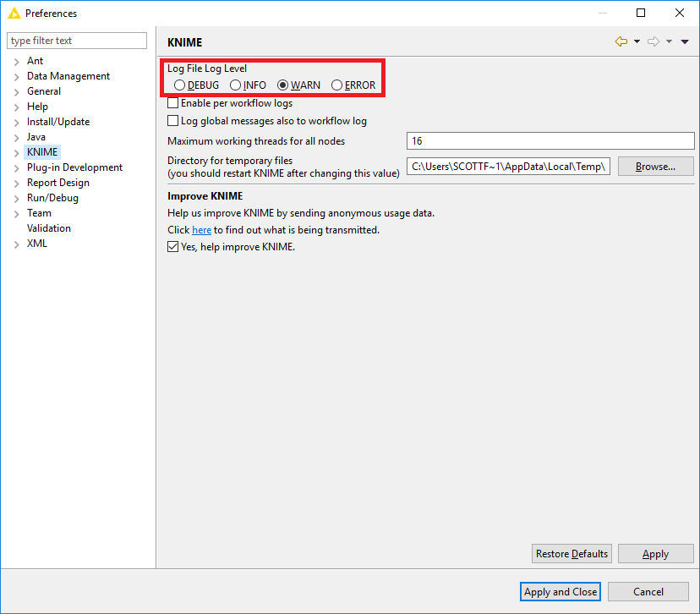The height and width of the screenshot is (614, 700).
Task: Expand the Data Management node
Action: click(x=17, y=77)
